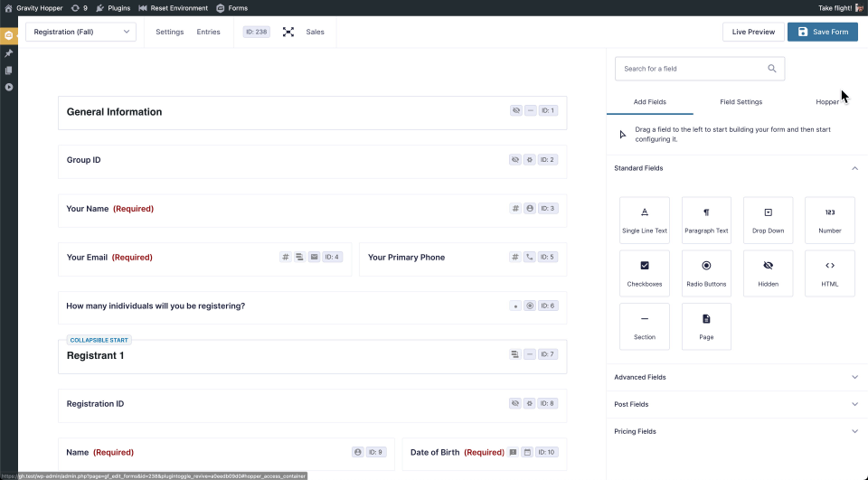Screen dimensions: 868x480
Task: Click radio icon on How many individuals field
Action: tap(530, 306)
